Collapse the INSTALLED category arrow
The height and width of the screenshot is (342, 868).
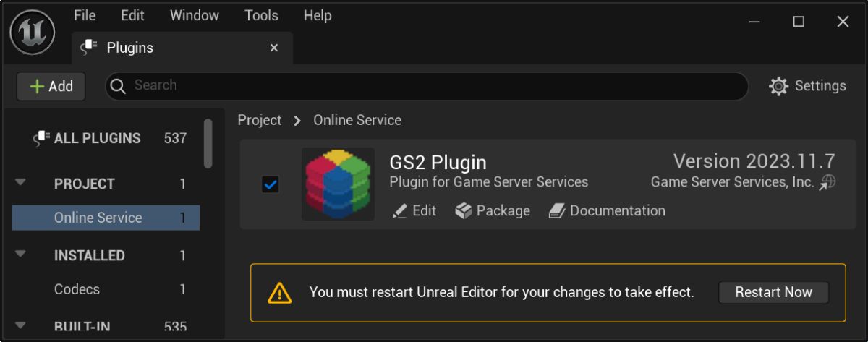coord(20,255)
